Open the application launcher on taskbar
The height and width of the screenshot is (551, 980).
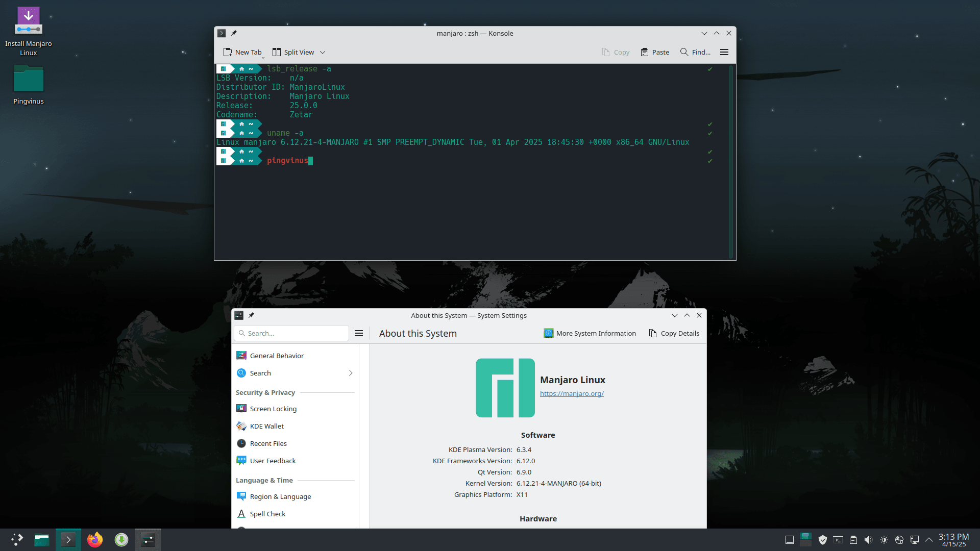click(17, 539)
